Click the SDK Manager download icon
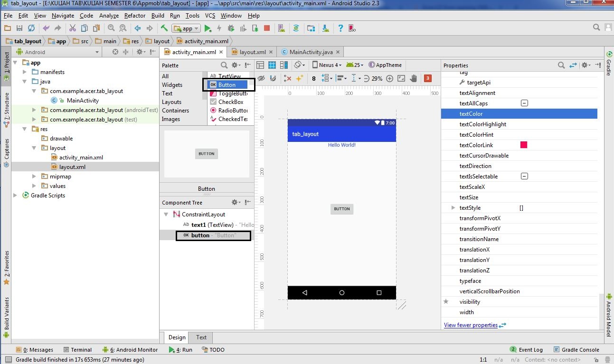 [x=325, y=28]
